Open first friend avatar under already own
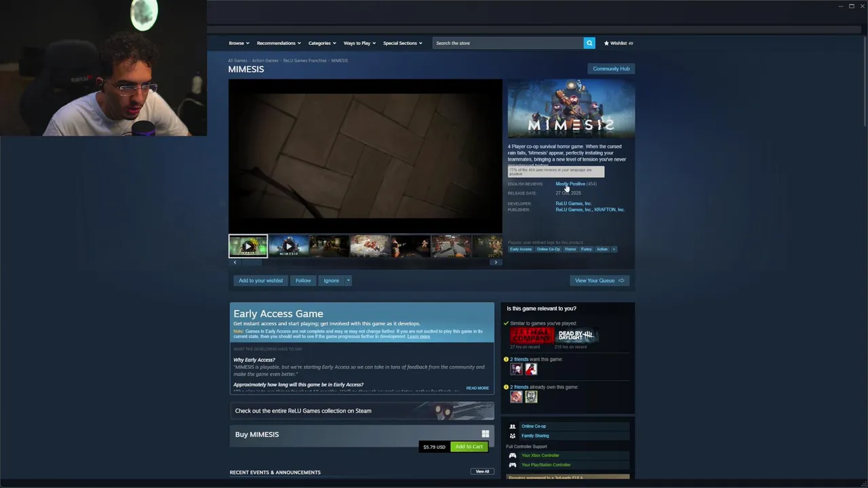This screenshot has width=868, height=488. pyautogui.click(x=516, y=397)
